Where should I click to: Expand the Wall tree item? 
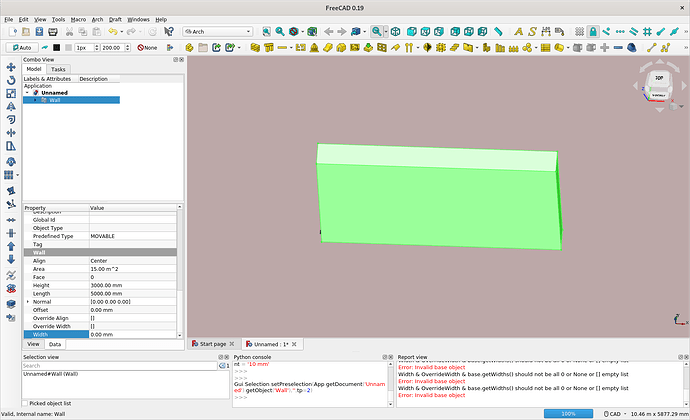(36, 100)
